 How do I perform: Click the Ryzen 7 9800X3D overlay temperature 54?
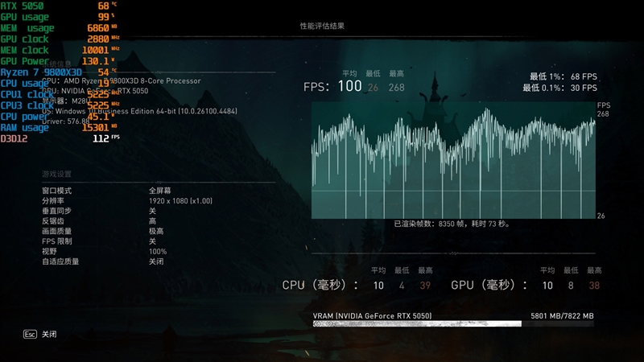point(104,72)
